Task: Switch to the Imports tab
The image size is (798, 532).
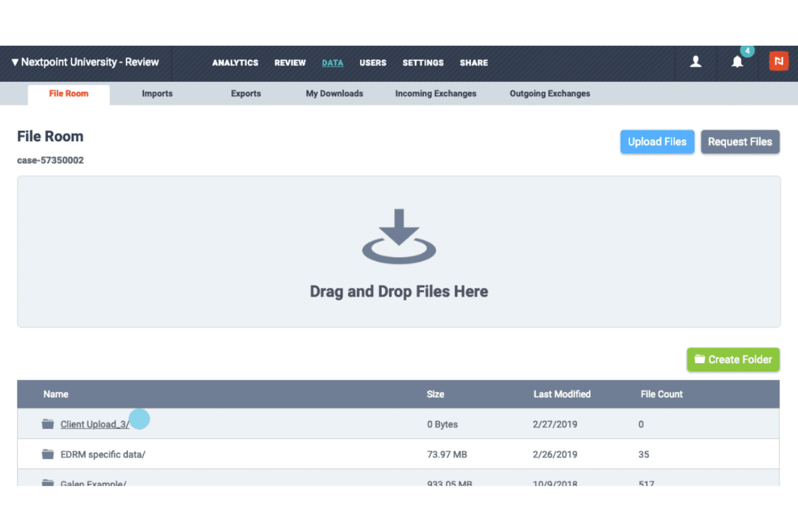Action: 157,94
